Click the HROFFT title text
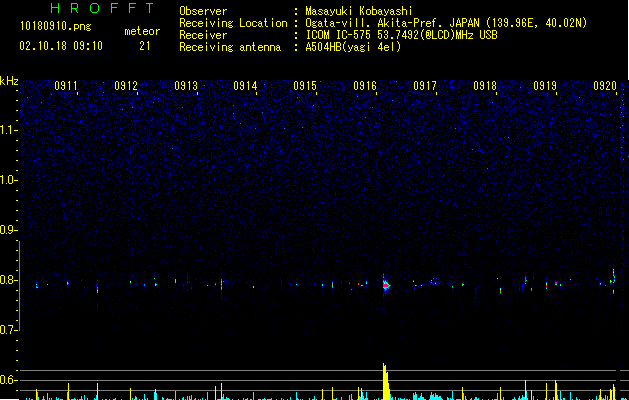 pos(102,8)
